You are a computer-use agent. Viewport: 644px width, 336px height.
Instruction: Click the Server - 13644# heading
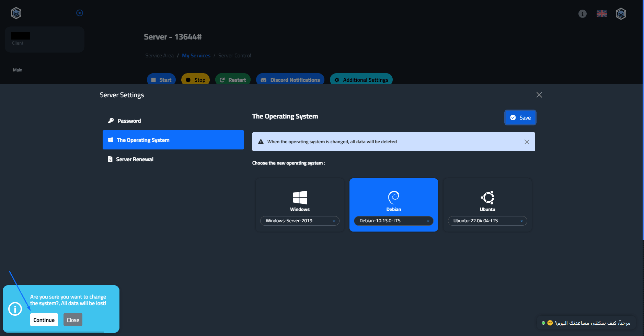(x=173, y=37)
